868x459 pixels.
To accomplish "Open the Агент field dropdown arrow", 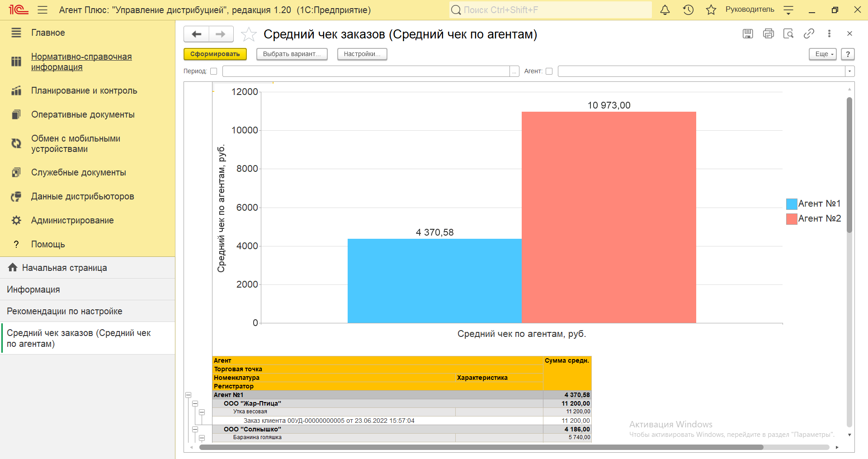I will point(849,71).
